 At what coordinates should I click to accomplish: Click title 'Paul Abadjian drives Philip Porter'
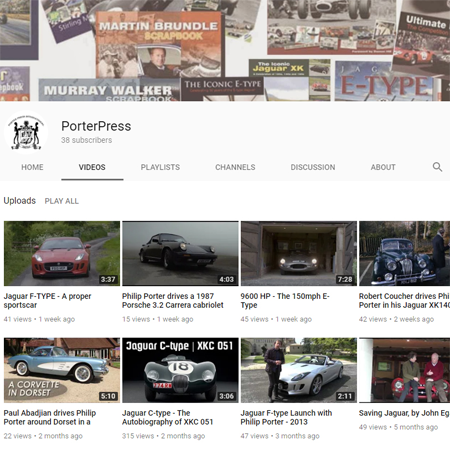click(50, 417)
